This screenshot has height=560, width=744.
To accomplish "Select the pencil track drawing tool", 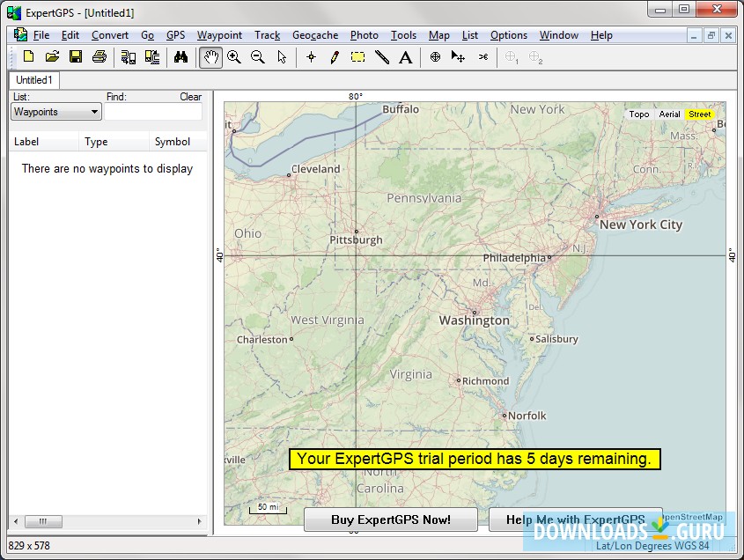I will (x=335, y=57).
